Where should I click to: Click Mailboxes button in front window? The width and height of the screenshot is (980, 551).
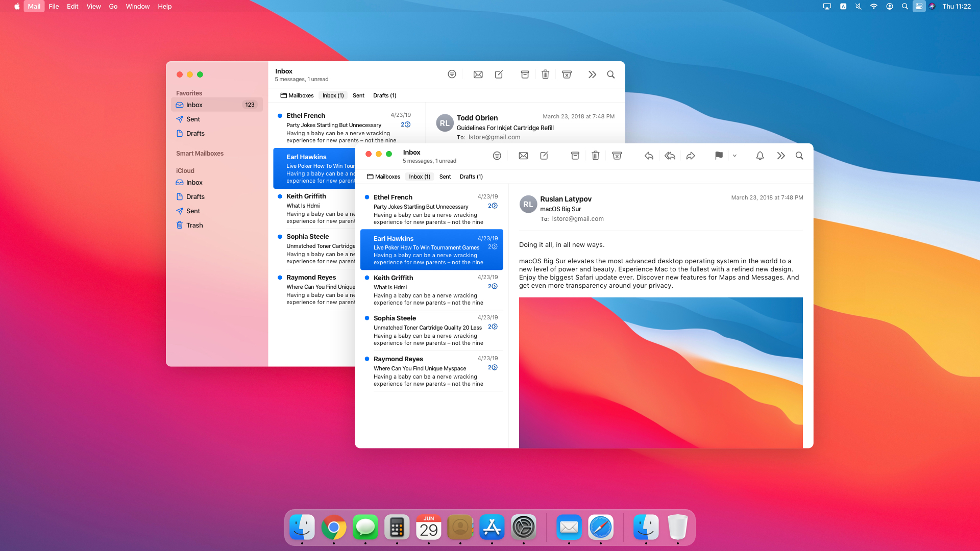pyautogui.click(x=383, y=177)
